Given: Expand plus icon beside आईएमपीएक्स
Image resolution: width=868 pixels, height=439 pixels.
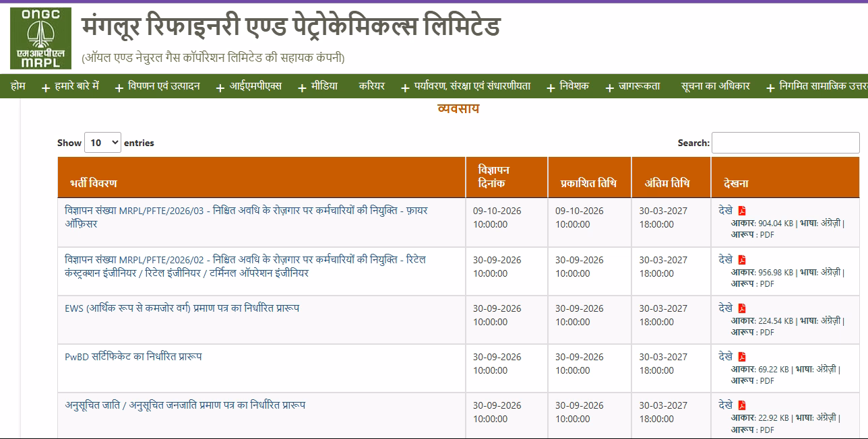Looking at the screenshot, I should coord(220,88).
